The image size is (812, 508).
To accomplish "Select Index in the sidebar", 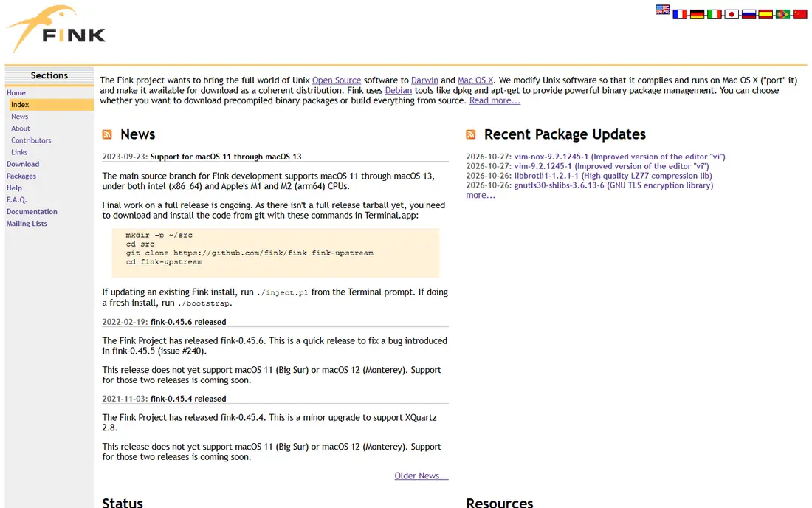I will coord(51,105).
